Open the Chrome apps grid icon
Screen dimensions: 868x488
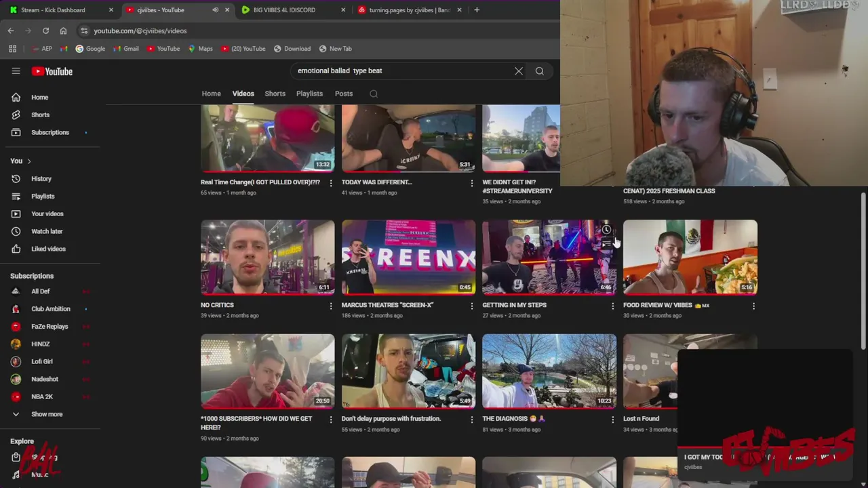click(12, 49)
